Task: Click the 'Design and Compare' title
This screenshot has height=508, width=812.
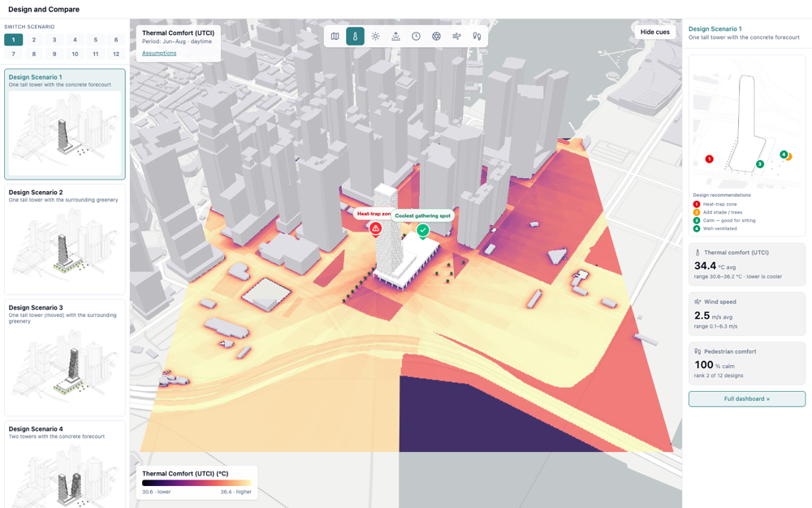Action: (x=44, y=9)
